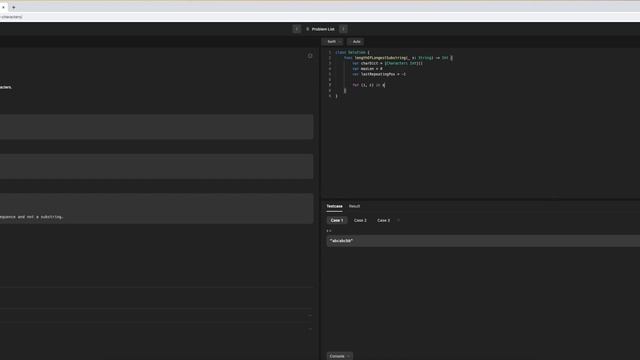Select the Case 2 tab
The height and width of the screenshot is (360, 640).
pos(360,220)
